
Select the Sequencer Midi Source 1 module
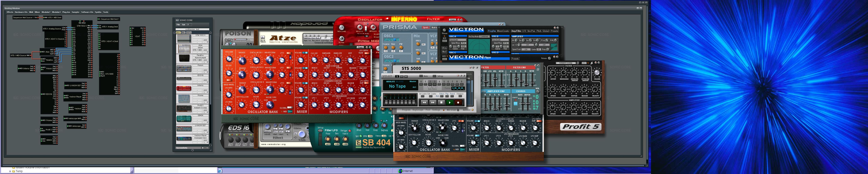[x=26, y=18]
